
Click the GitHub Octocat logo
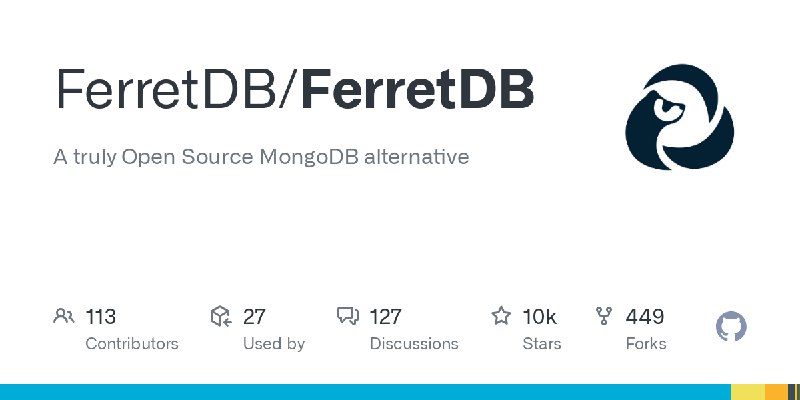tap(731, 327)
